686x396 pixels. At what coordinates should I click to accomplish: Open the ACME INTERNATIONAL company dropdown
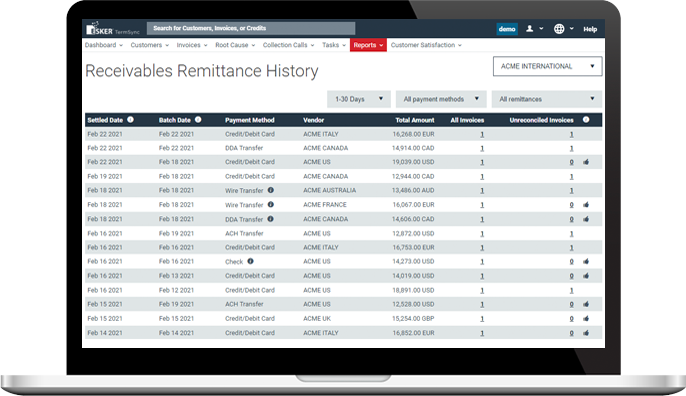(547, 66)
